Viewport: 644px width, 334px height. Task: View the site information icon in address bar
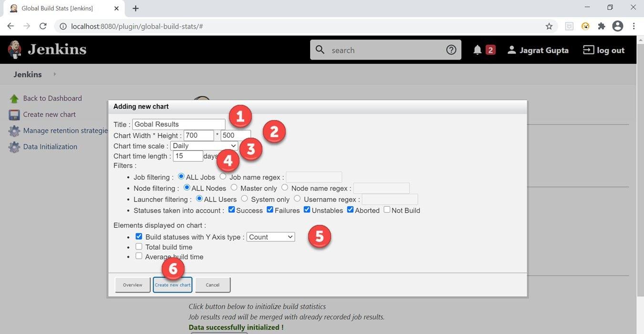coord(63,26)
